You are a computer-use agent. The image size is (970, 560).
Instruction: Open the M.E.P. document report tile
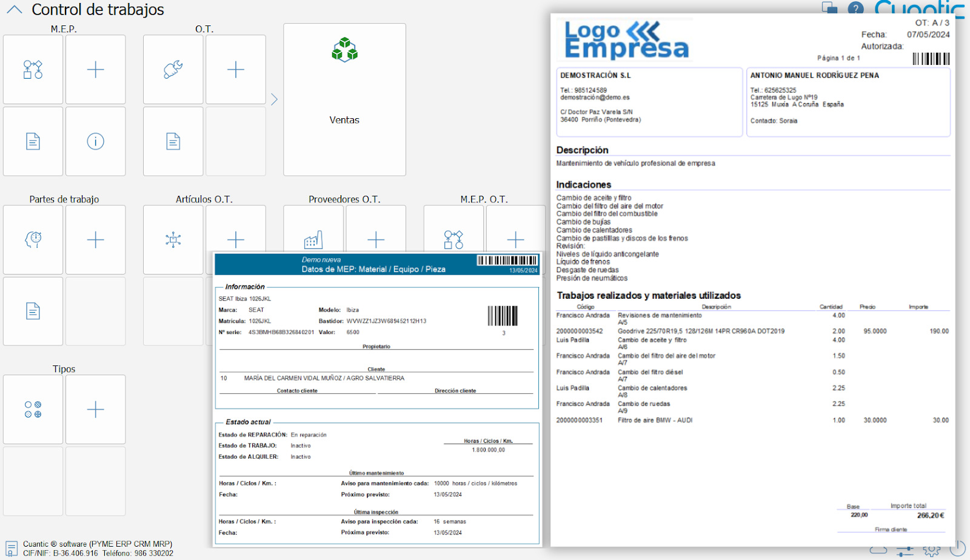[33, 141]
